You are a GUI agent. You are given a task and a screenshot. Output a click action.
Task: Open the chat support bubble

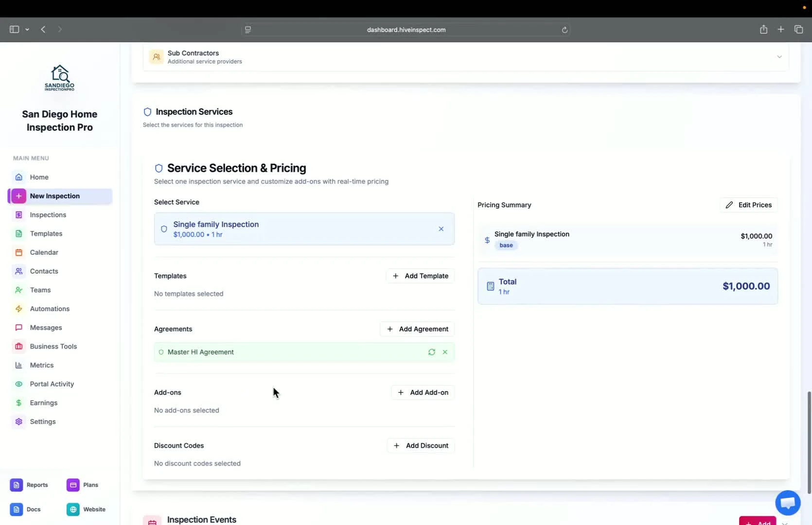788,503
